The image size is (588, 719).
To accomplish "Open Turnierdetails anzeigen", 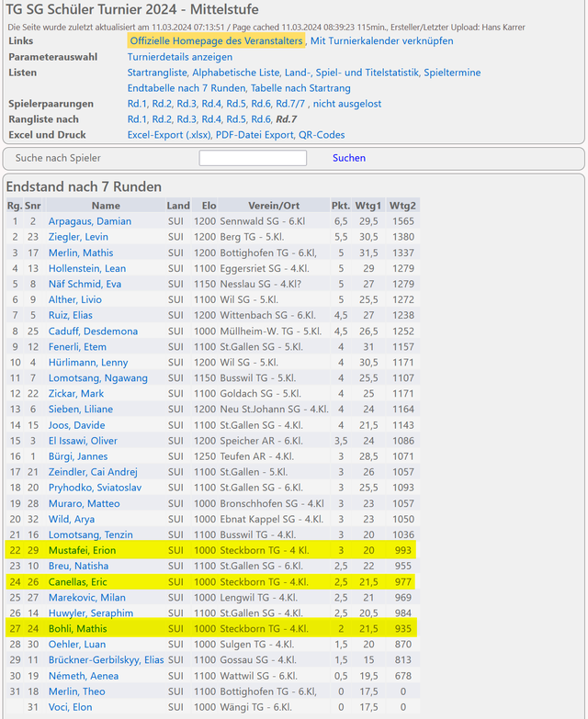I will tap(180, 57).
